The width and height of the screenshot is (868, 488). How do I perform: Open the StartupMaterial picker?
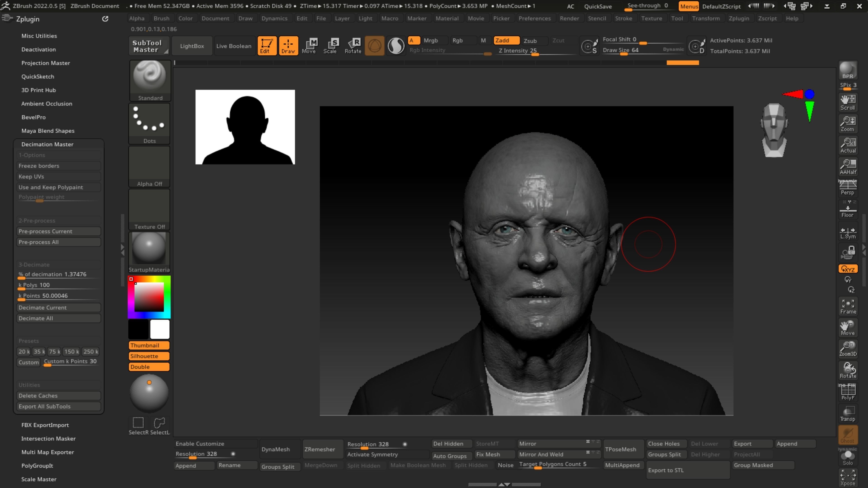(149, 253)
